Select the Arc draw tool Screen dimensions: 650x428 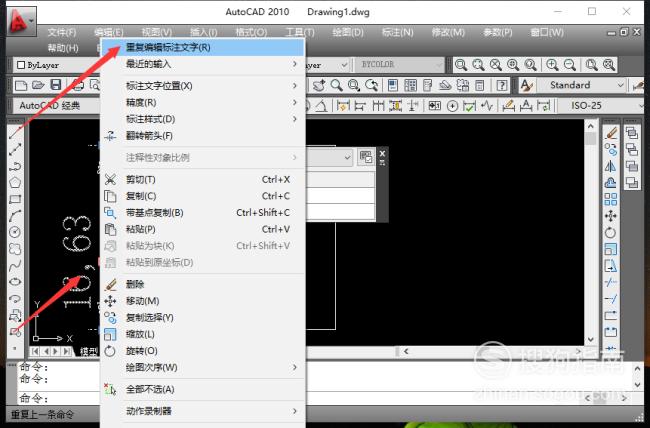click(15, 216)
